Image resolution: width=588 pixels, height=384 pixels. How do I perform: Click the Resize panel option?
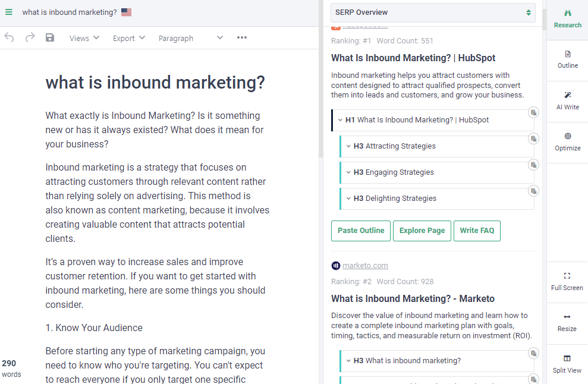tap(567, 322)
